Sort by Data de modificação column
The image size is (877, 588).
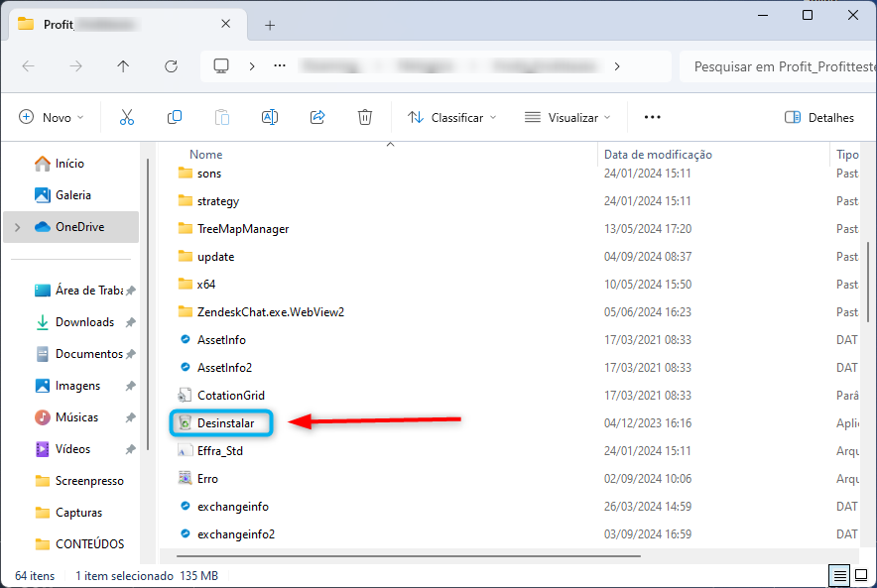(658, 155)
